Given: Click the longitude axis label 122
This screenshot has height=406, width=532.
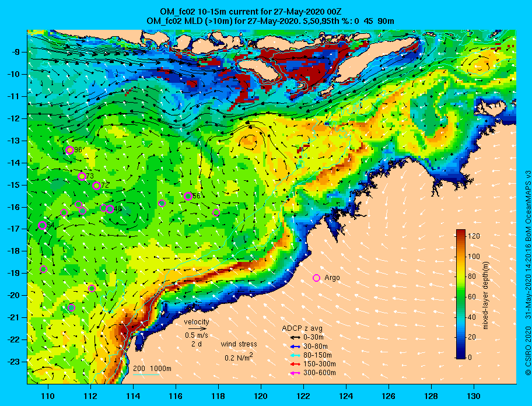Looking at the screenshot, I should click(x=303, y=396).
